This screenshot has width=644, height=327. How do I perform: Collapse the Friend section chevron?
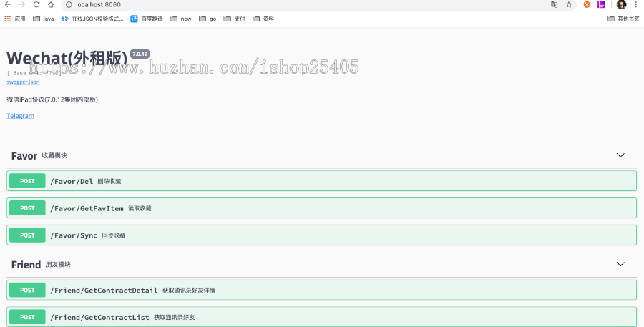[620, 264]
